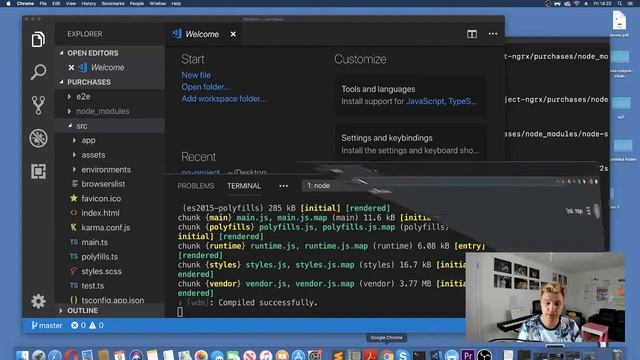Show warnings count in status bar
The width and height of the screenshot is (640, 360).
[x=96, y=325]
